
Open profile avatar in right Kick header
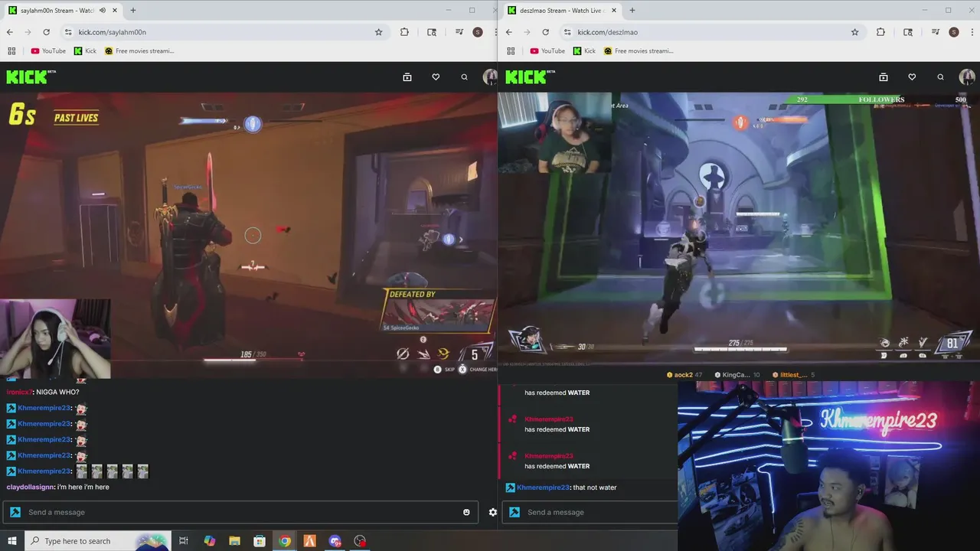point(967,77)
